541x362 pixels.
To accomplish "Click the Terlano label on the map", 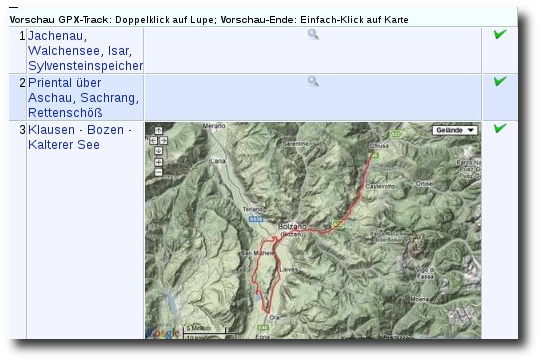I will 252,209.
